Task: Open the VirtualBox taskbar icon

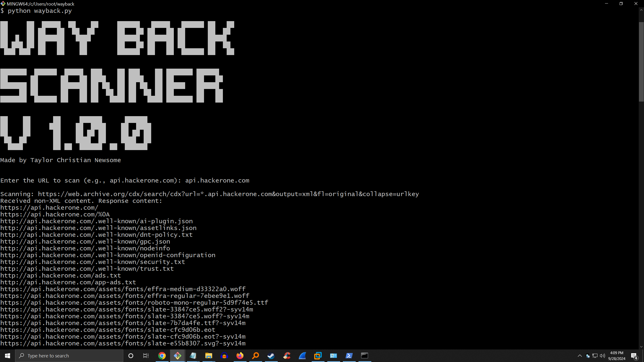Action: click(x=318, y=356)
